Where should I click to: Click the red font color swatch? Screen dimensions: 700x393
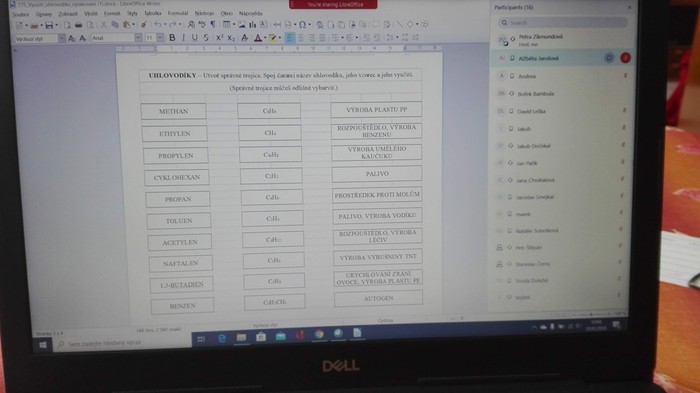click(x=258, y=38)
